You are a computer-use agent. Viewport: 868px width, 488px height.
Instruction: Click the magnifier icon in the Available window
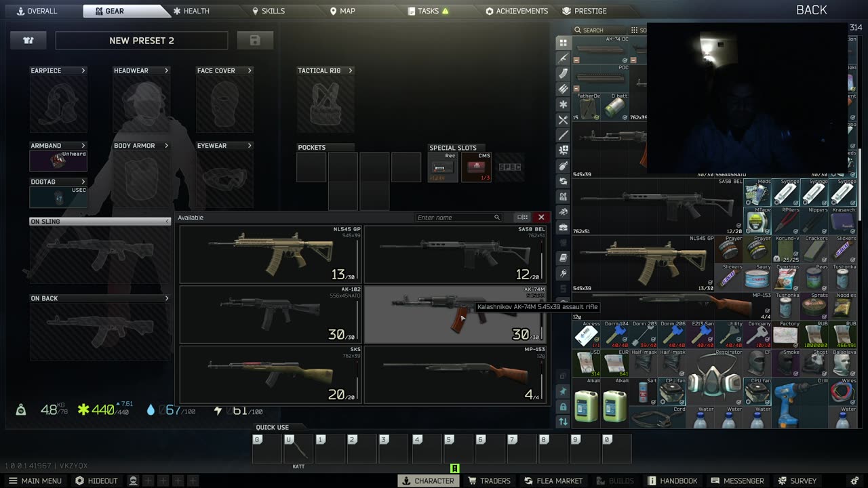497,218
